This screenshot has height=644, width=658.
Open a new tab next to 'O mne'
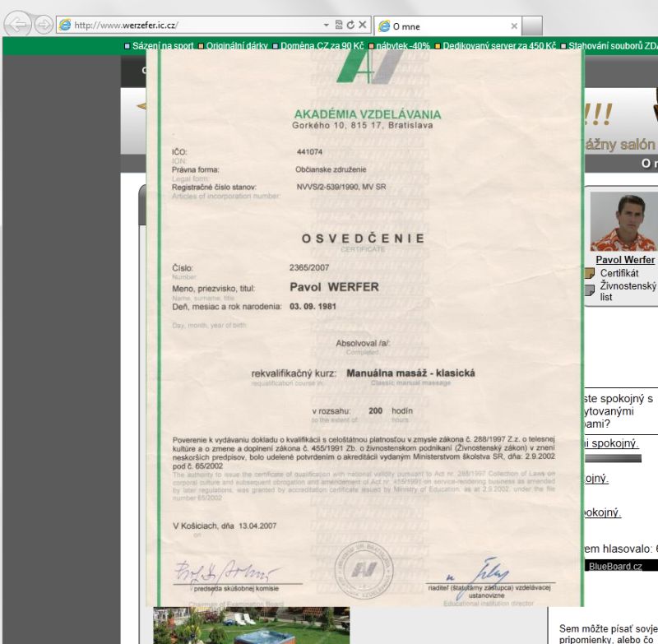532,26
